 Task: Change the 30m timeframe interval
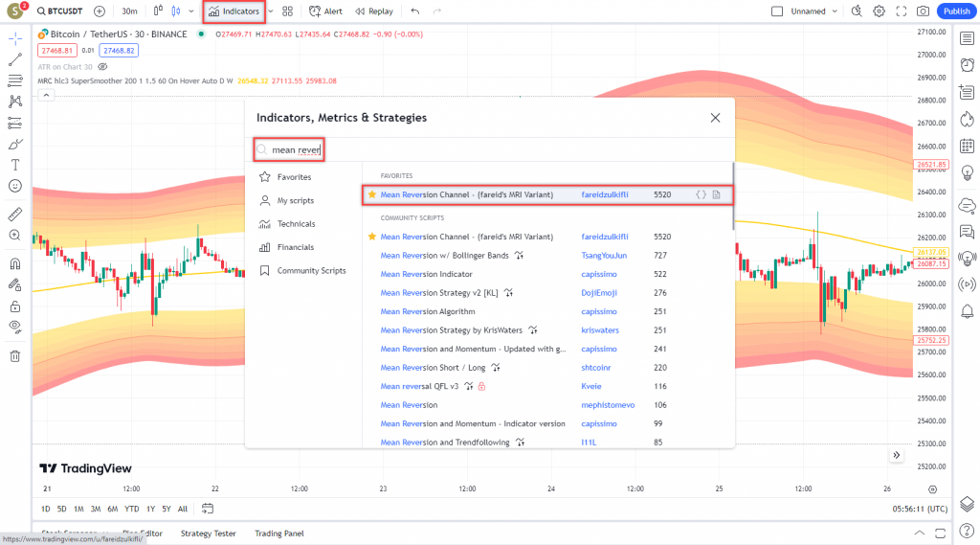point(129,11)
